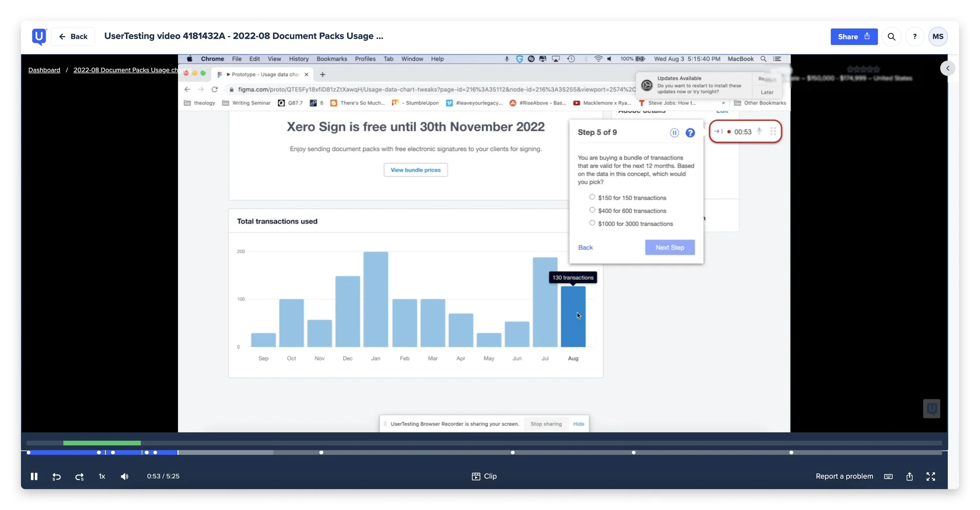Open keyboard shortcuts icon
980x510 pixels.
click(x=888, y=476)
